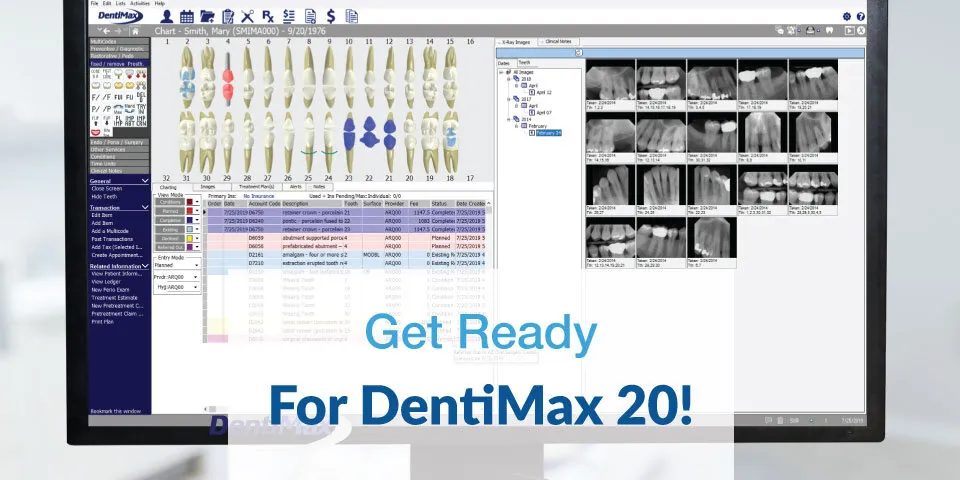
Task: Toggle the Referred Out view mode button
Action: coord(170,247)
